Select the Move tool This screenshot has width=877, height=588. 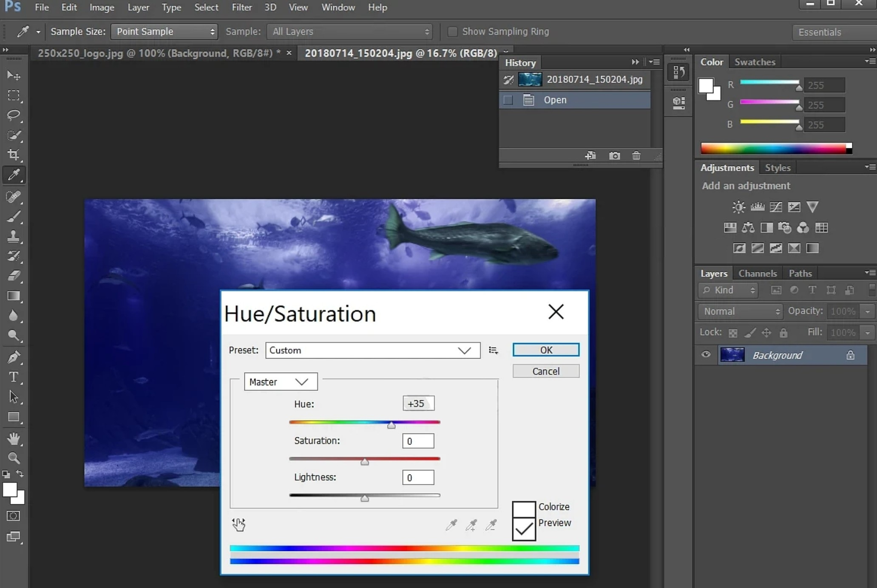tap(13, 76)
